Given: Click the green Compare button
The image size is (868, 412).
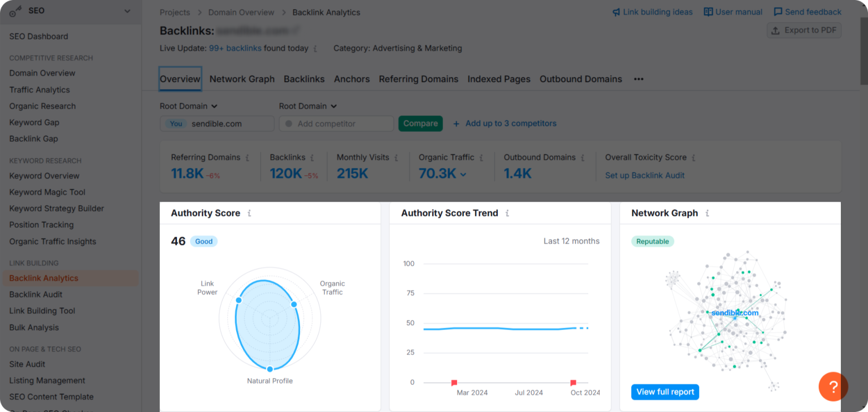Looking at the screenshot, I should point(420,124).
